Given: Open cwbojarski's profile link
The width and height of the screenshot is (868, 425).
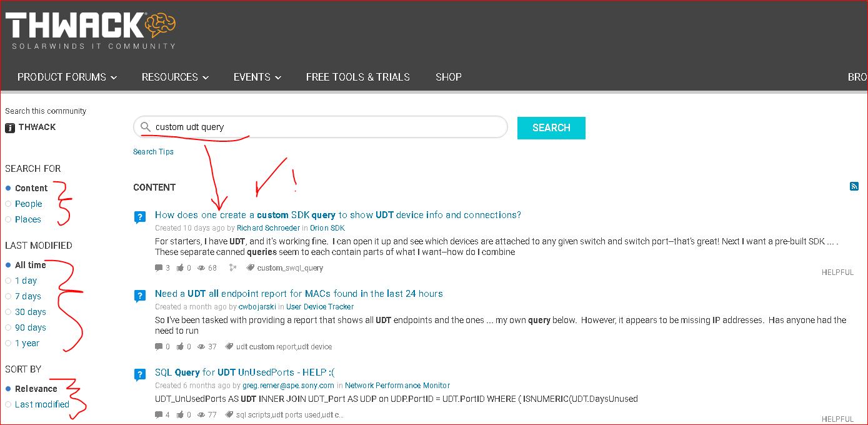Looking at the screenshot, I should point(257,307).
